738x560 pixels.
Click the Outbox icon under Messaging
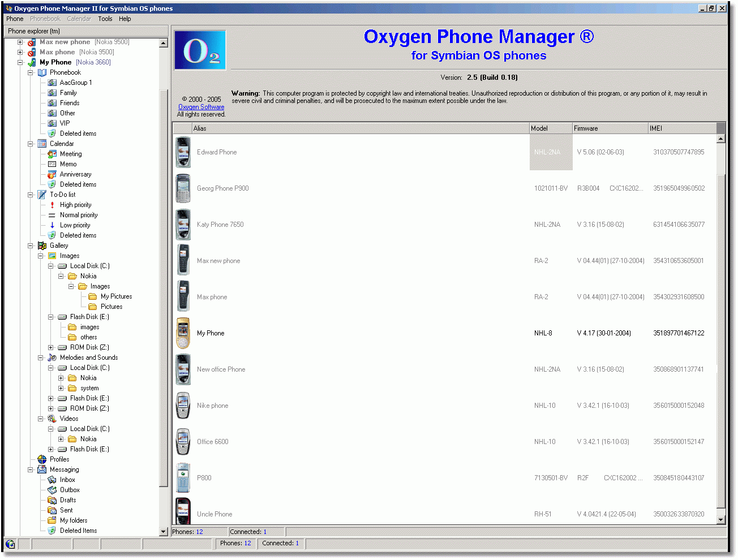point(52,490)
